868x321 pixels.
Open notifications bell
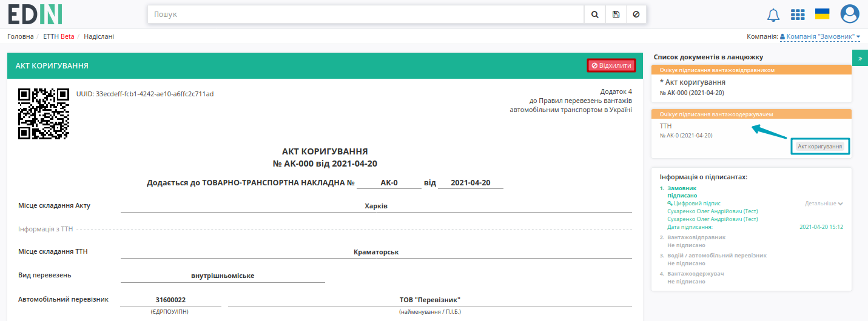click(773, 15)
